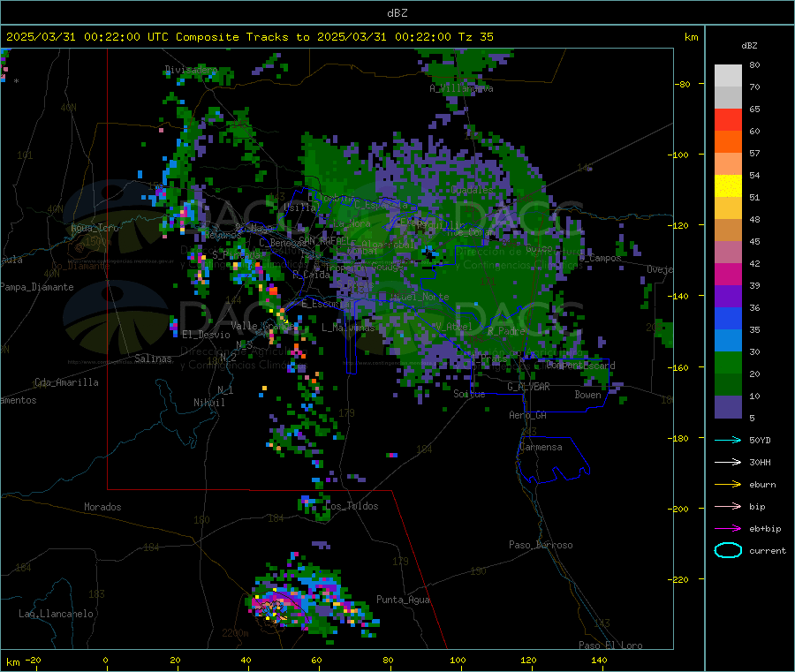The image size is (795, 672).
Task: Click the 'Nihuil' map label
Action: pos(208,403)
